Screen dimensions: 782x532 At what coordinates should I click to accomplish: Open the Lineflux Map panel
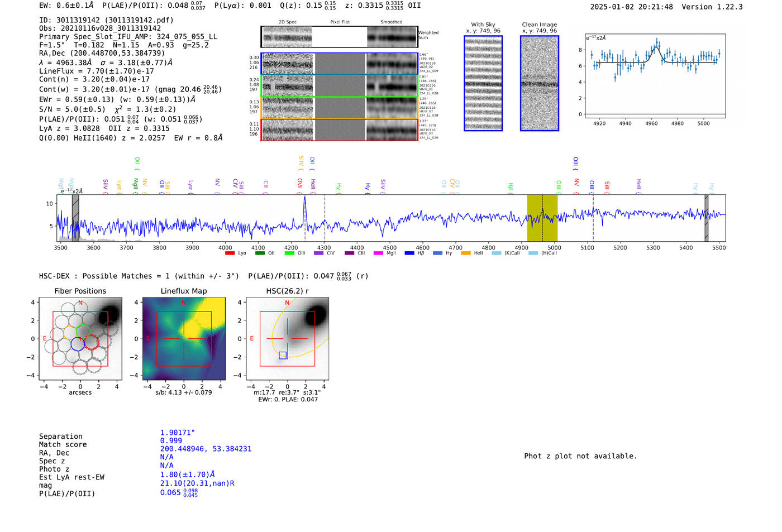click(x=184, y=338)
